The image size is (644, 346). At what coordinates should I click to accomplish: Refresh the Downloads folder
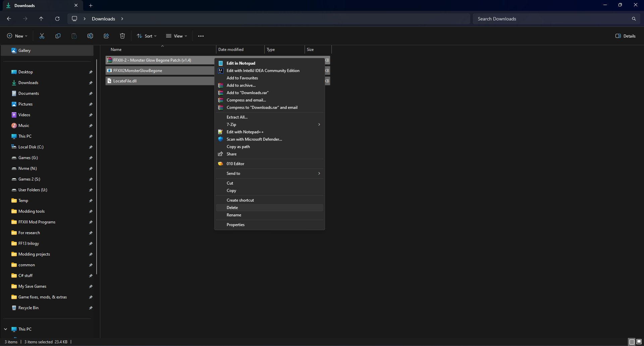(57, 19)
